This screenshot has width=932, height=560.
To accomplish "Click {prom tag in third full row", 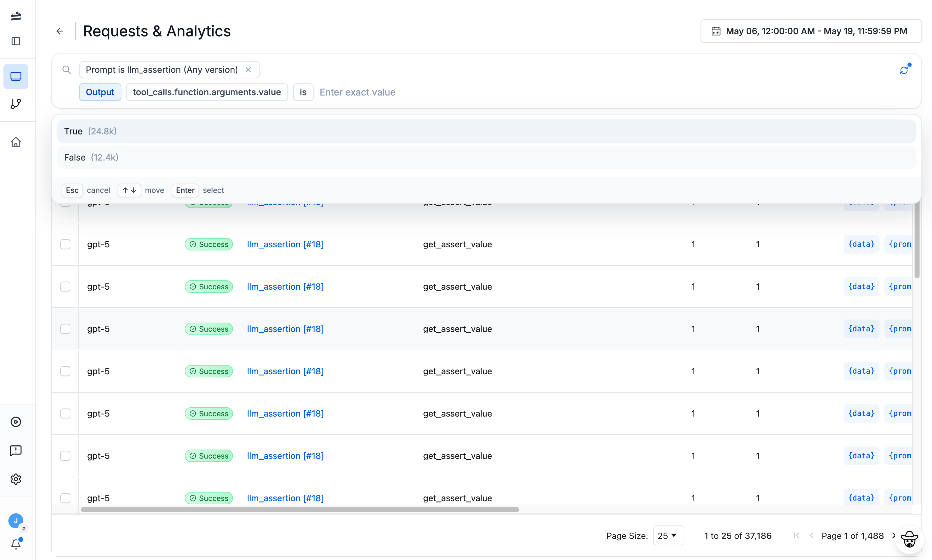I will click(899, 329).
